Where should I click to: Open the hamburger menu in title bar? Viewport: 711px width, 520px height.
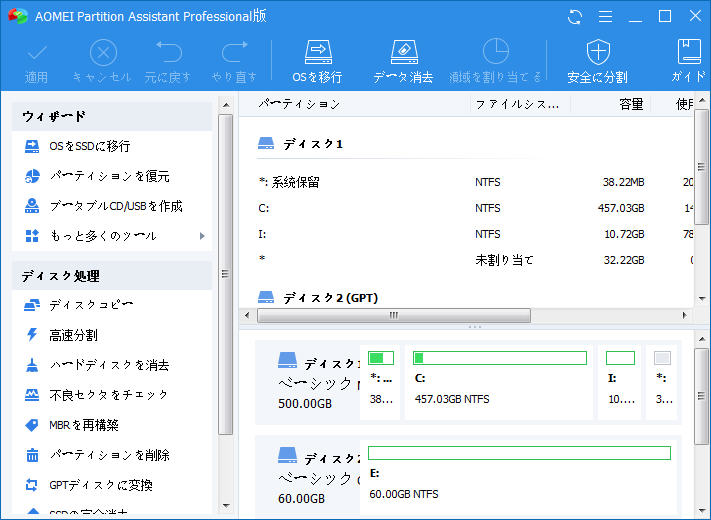[605, 17]
